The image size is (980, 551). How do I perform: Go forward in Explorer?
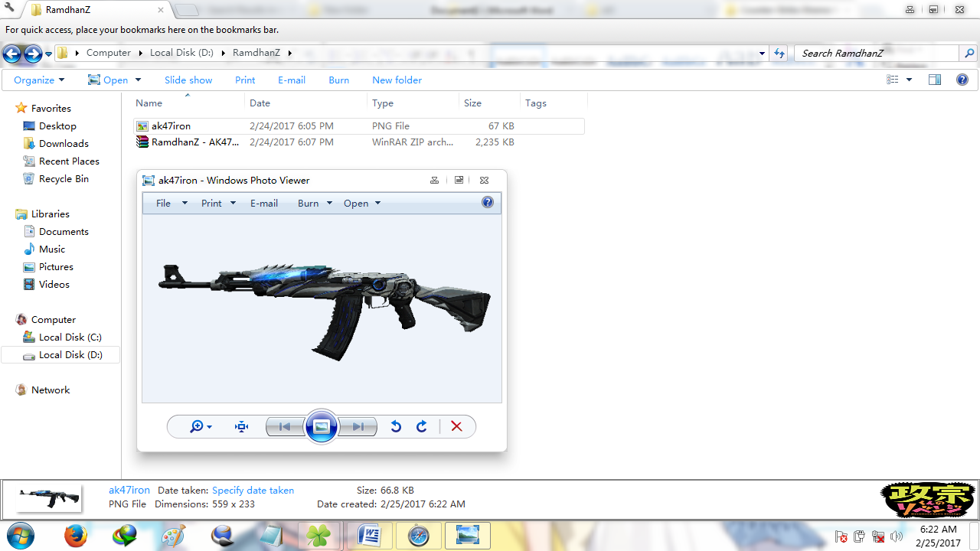(x=33, y=54)
